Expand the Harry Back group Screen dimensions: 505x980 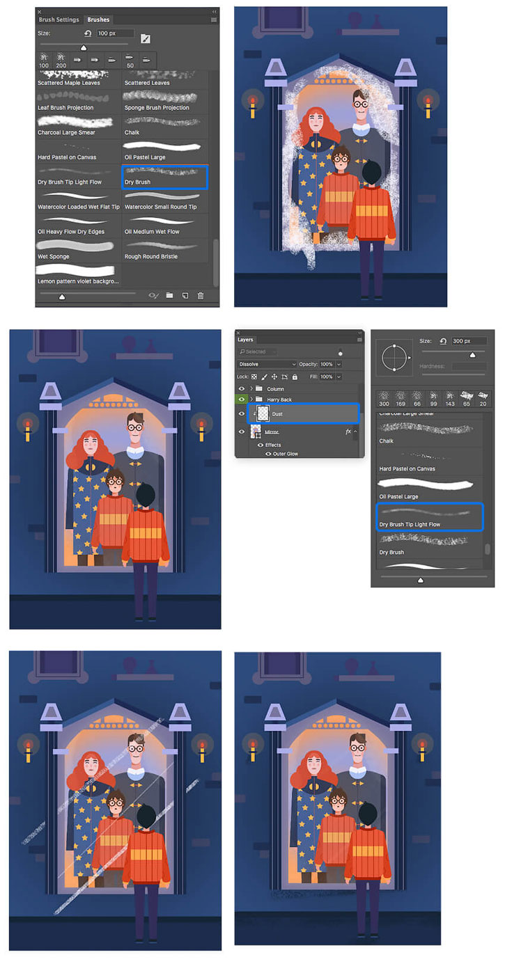251,400
